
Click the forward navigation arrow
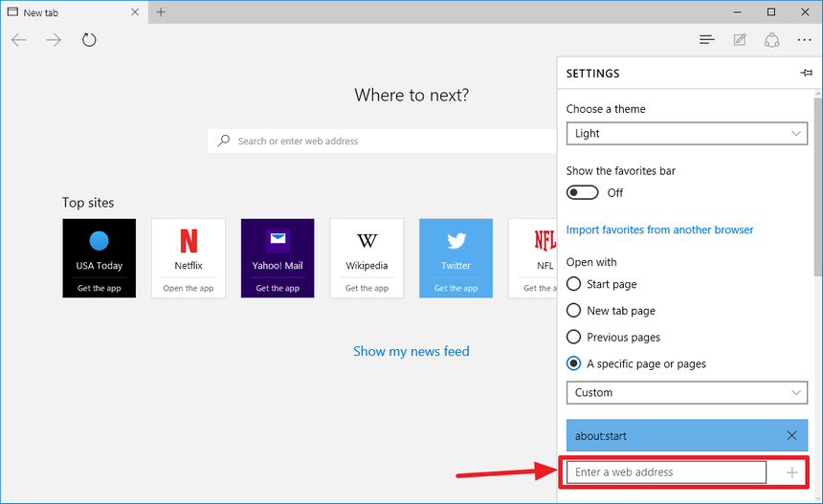54,40
